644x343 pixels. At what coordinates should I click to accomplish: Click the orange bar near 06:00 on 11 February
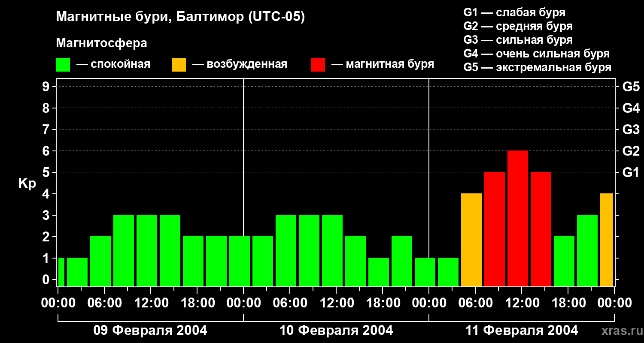click(471, 240)
